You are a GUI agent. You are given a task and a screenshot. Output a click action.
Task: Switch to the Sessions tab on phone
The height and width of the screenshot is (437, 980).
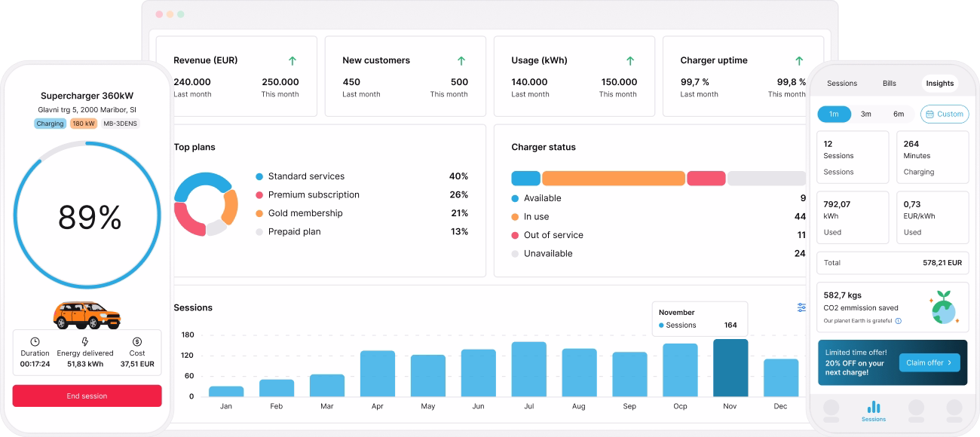pyautogui.click(x=842, y=84)
